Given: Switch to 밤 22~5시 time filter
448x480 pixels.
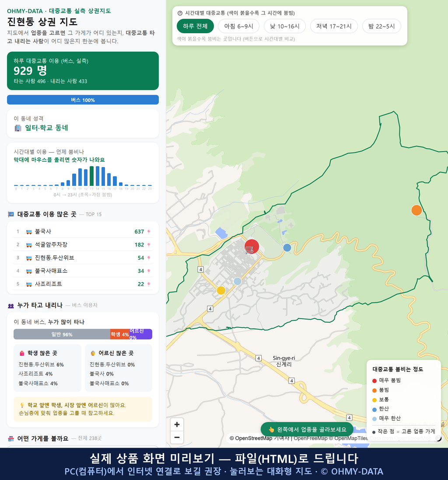Looking at the screenshot, I should (381, 26).
